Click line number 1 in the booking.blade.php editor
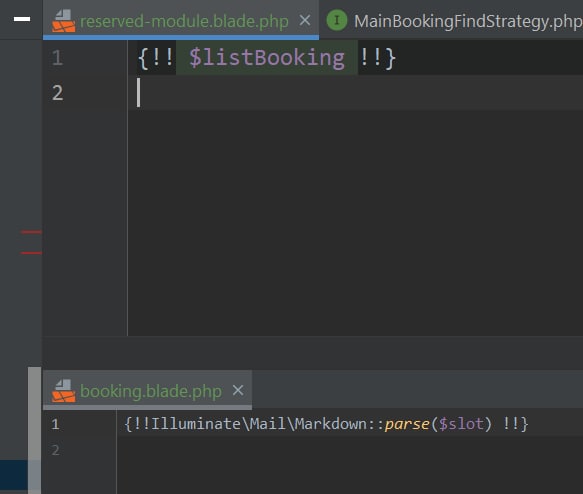The width and height of the screenshot is (583, 494). pyautogui.click(x=55, y=424)
